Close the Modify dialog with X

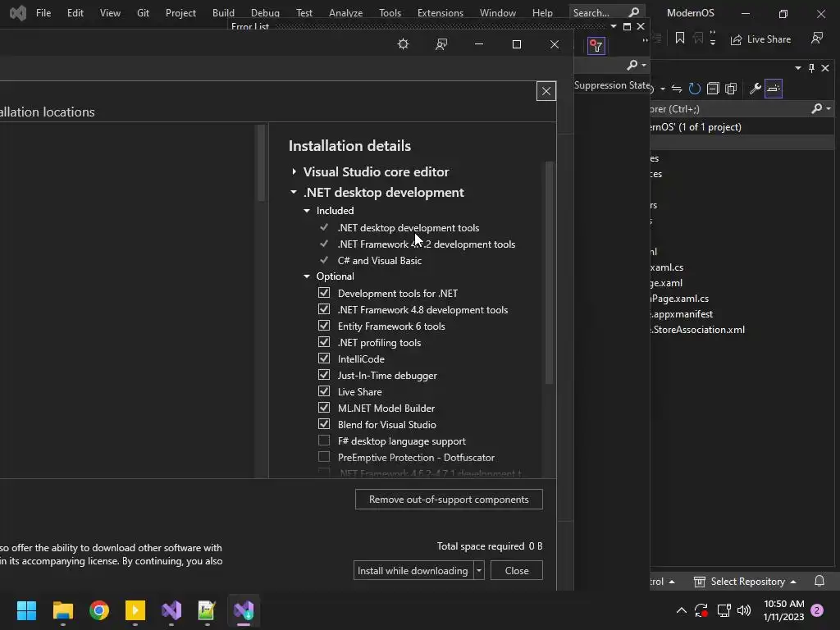(x=546, y=91)
